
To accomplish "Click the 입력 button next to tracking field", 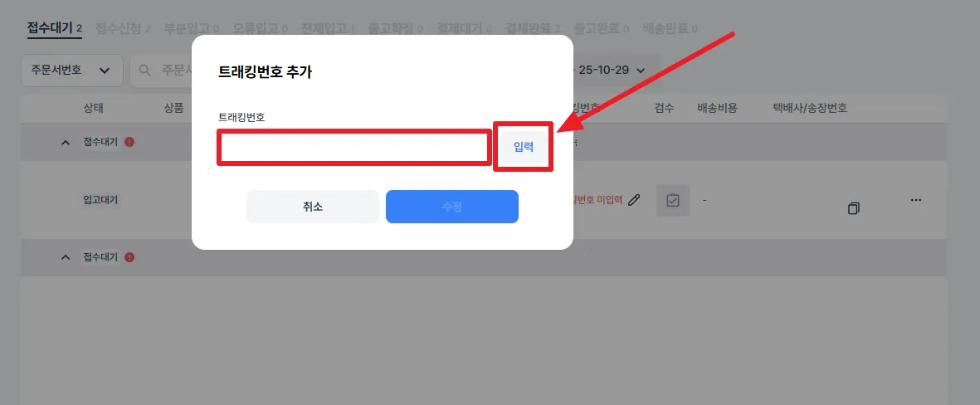I will tap(523, 148).
